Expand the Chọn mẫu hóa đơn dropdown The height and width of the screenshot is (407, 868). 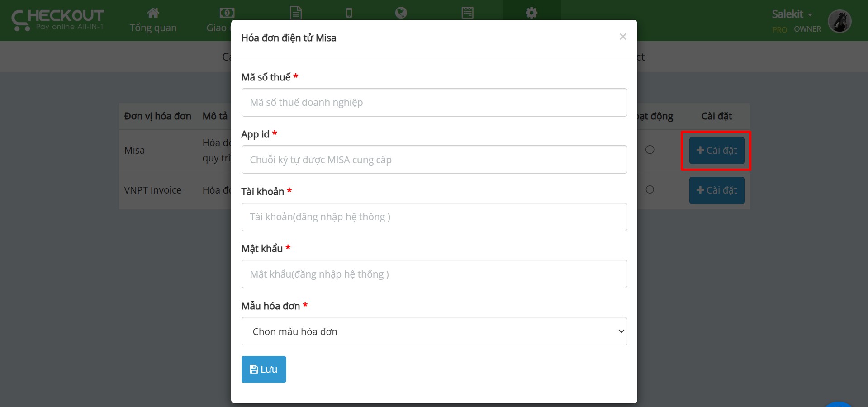pyautogui.click(x=434, y=331)
